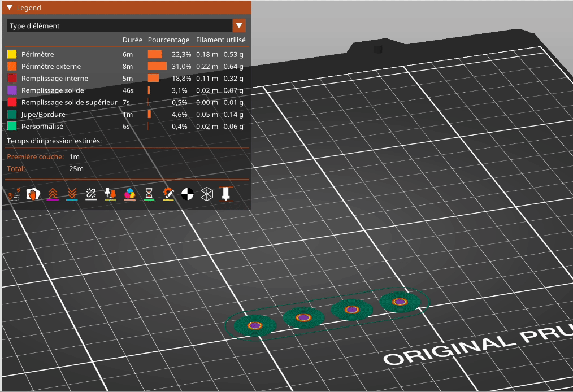Select the Remplissage solide row label

(x=53, y=90)
